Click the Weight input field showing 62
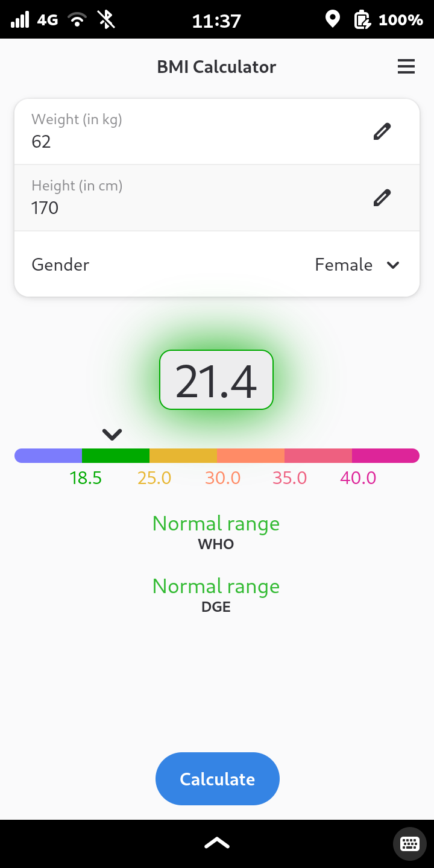Viewport: 434px width, 868px height. [x=217, y=131]
